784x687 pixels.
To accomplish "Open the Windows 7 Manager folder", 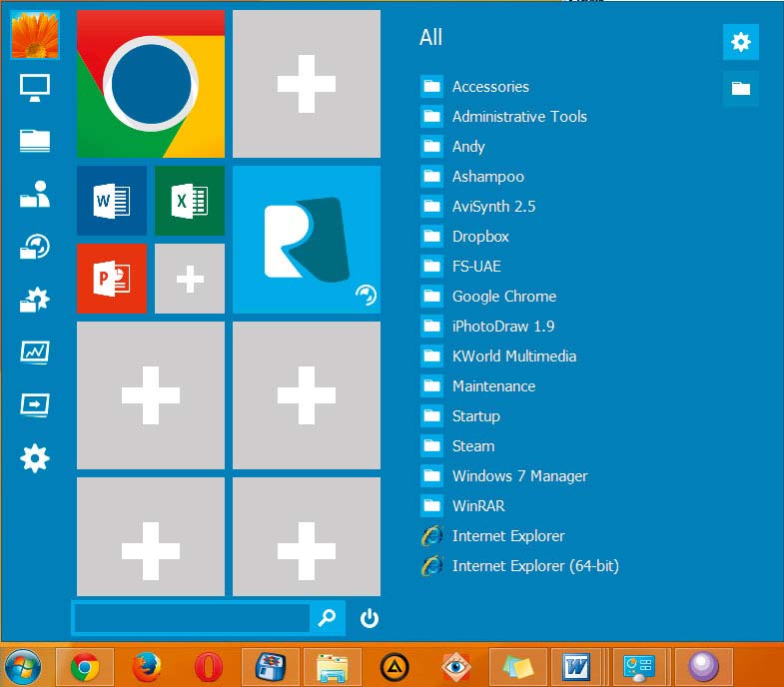I will (x=504, y=476).
